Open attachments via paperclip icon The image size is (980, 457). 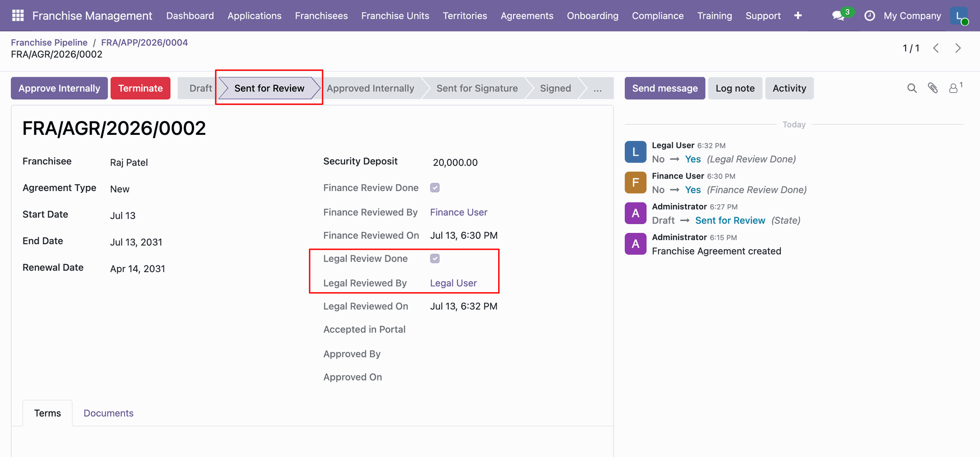click(933, 88)
